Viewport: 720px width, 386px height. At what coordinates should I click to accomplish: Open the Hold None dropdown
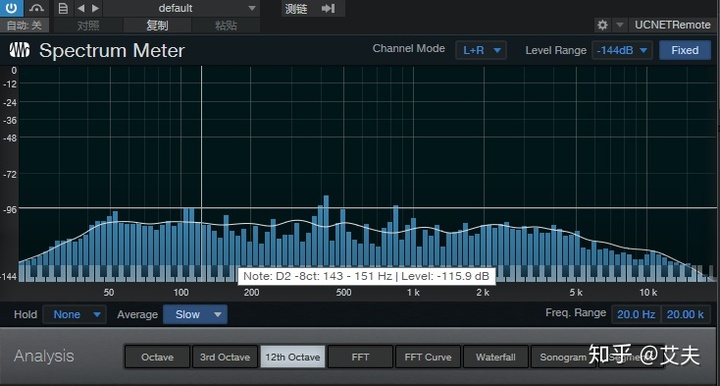click(x=75, y=314)
